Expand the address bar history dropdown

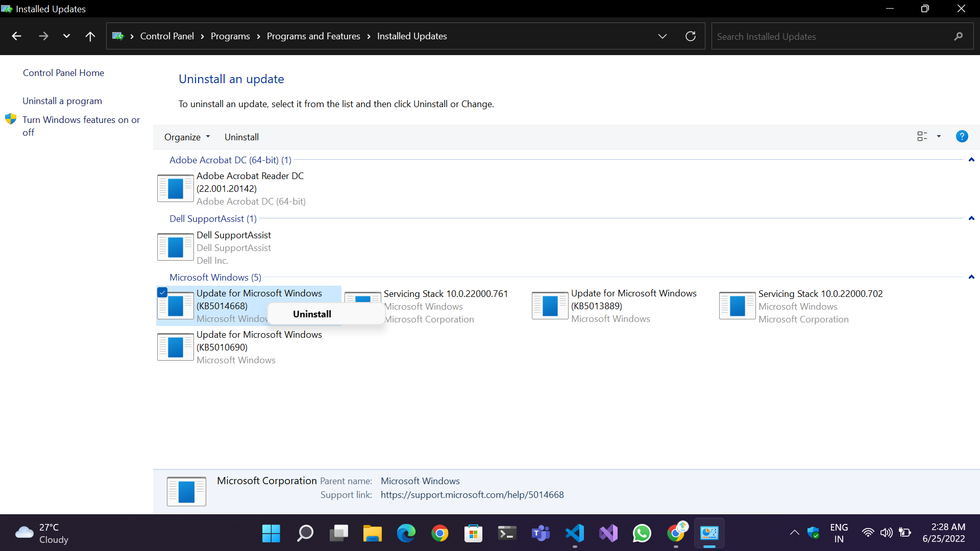pyautogui.click(x=663, y=36)
